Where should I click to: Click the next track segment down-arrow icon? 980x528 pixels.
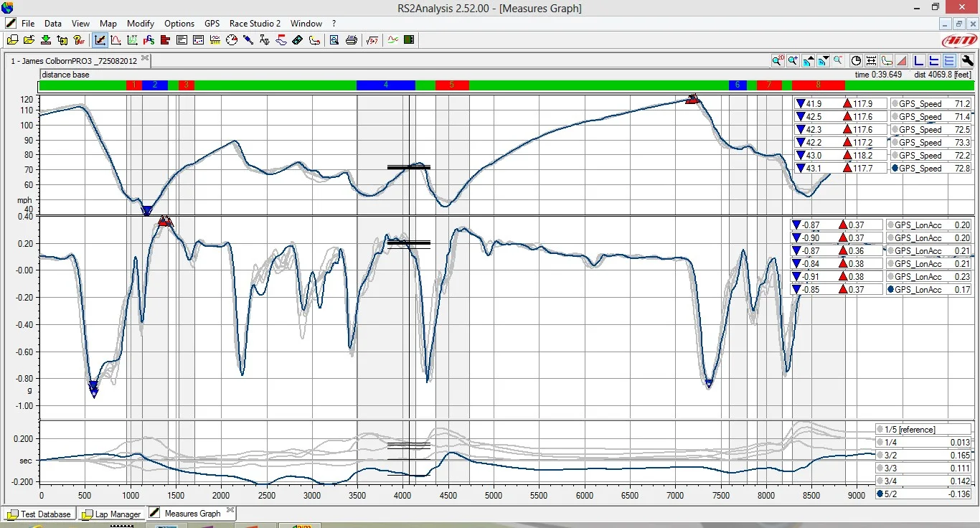824,61
